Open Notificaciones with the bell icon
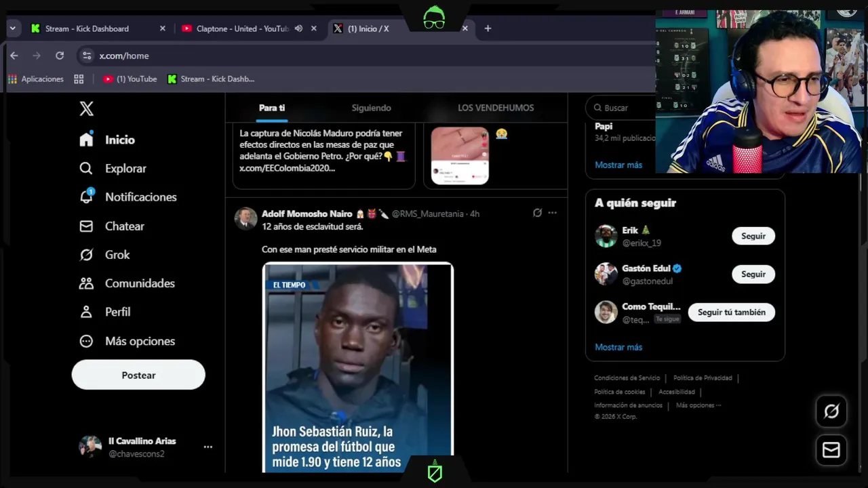Viewport: 868px width, 488px height. [x=127, y=197]
